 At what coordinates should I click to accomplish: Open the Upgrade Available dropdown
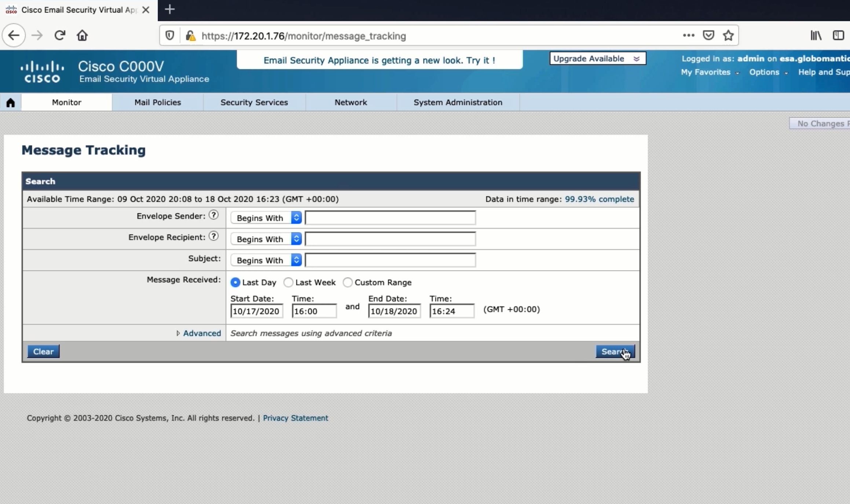click(598, 59)
